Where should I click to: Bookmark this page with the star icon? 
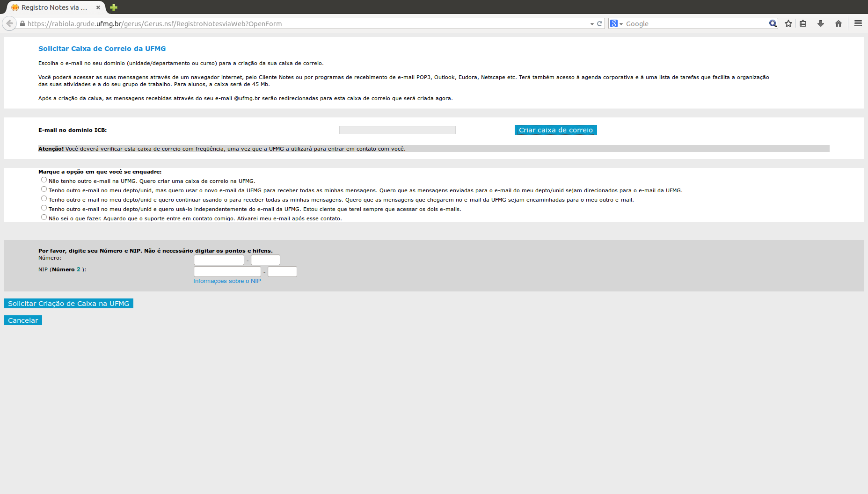click(788, 23)
